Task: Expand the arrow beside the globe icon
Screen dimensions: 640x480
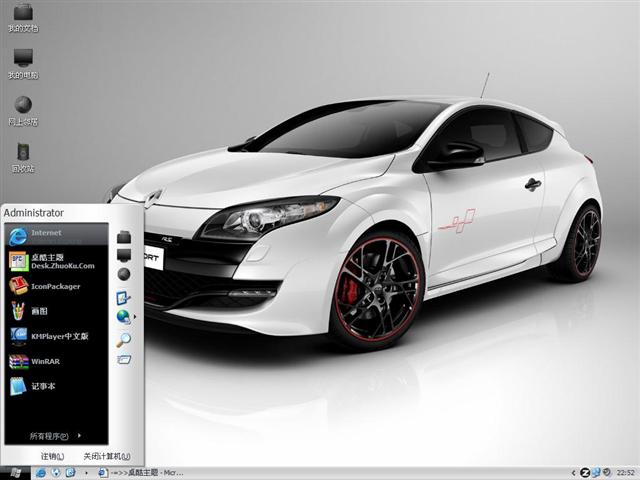Action: coord(135,317)
